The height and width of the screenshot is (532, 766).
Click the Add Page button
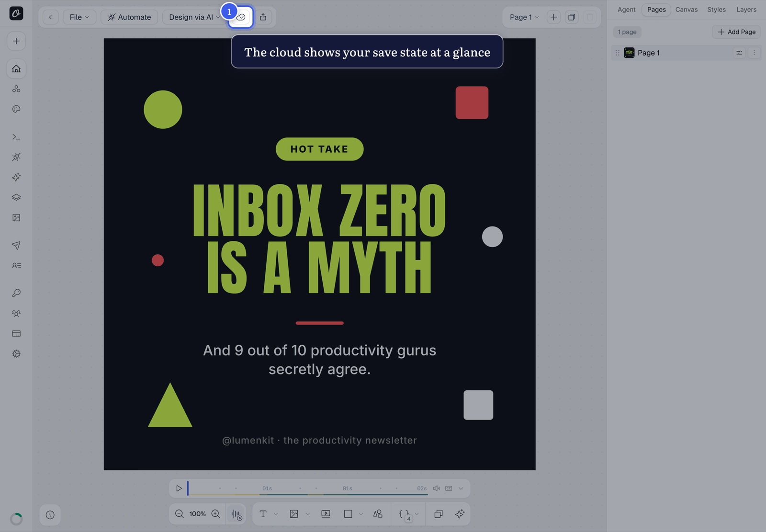pyautogui.click(x=736, y=32)
